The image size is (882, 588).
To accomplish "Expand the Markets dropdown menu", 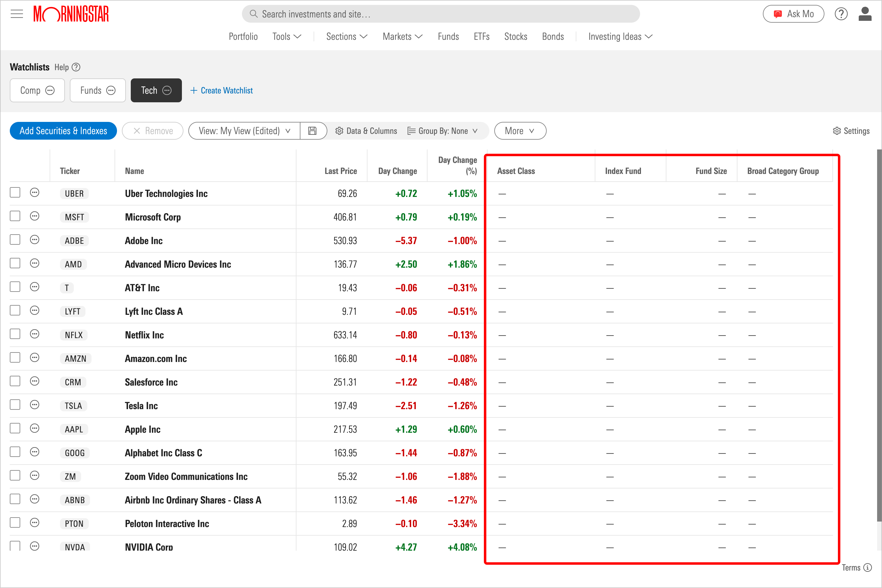I will (403, 36).
